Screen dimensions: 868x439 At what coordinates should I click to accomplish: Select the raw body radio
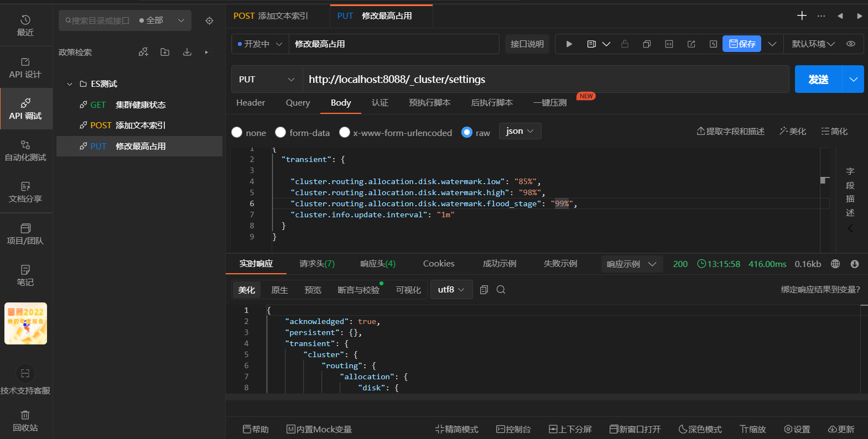pos(467,132)
